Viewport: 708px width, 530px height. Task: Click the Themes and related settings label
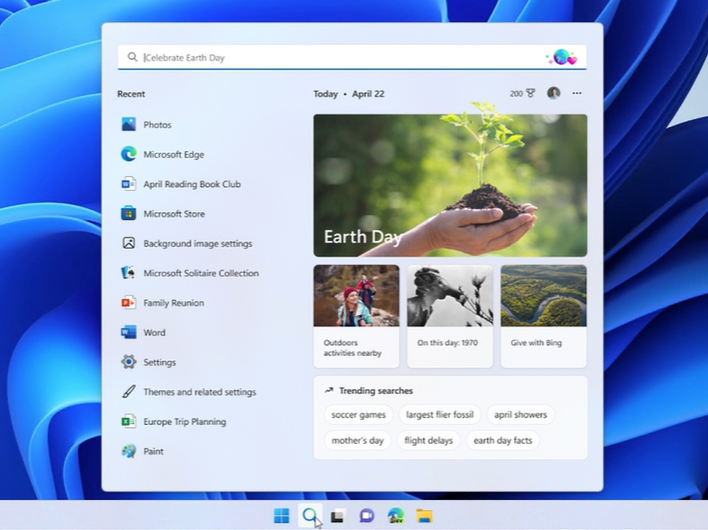200,392
